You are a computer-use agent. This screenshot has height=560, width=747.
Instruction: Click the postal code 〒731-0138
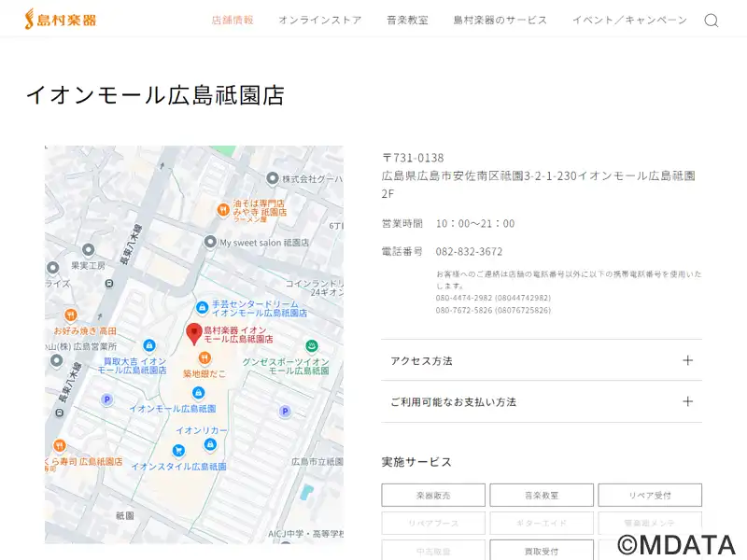(413, 158)
